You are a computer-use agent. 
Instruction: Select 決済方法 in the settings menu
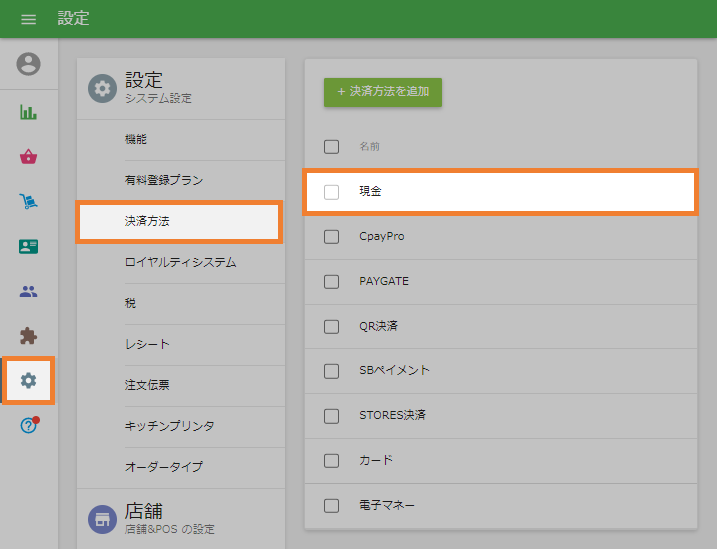tap(180, 221)
